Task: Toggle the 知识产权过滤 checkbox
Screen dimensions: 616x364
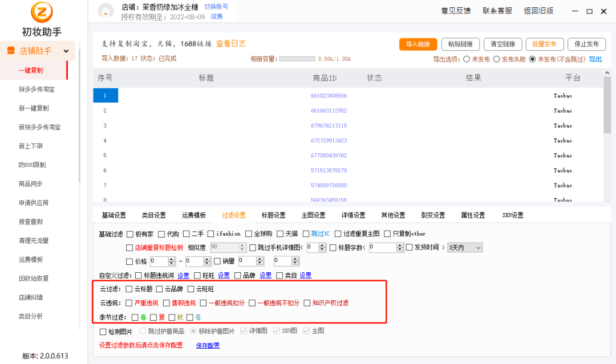Action: coord(307,303)
